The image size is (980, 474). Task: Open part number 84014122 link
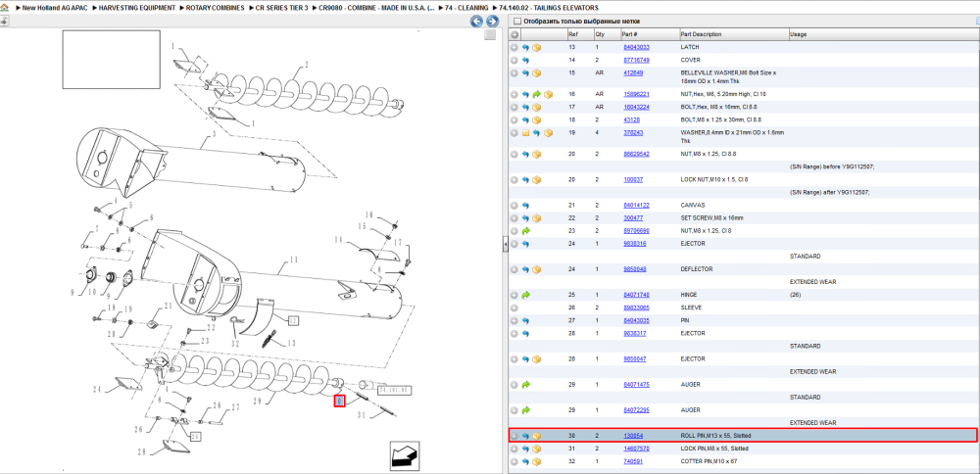click(636, 206)
